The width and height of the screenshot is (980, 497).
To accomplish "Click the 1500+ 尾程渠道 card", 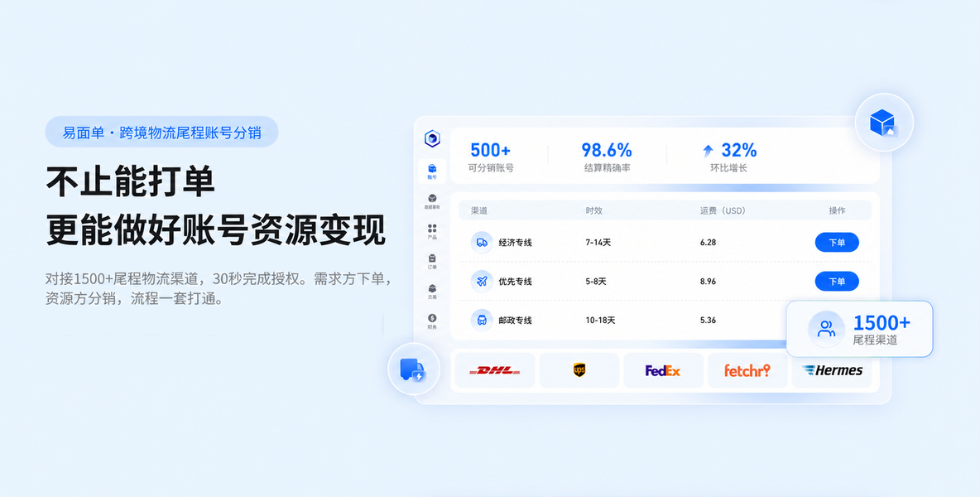I will 859,330.
